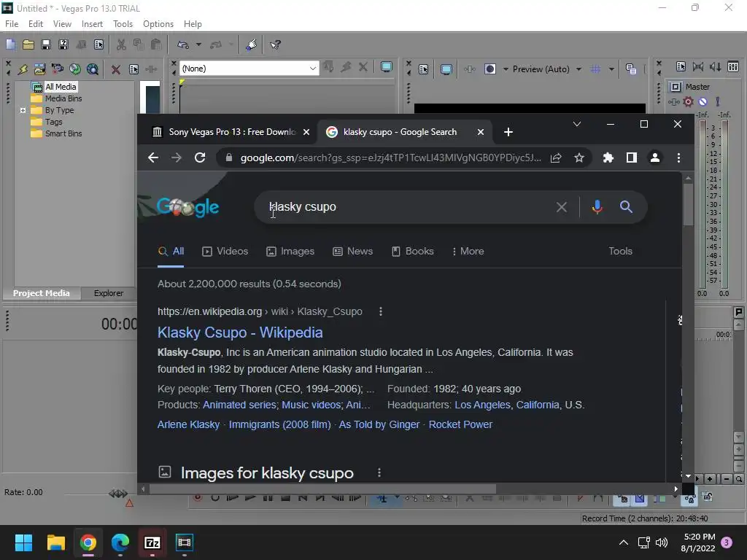
Task: Click the Open project folder icon
Action: coord(28,44)
